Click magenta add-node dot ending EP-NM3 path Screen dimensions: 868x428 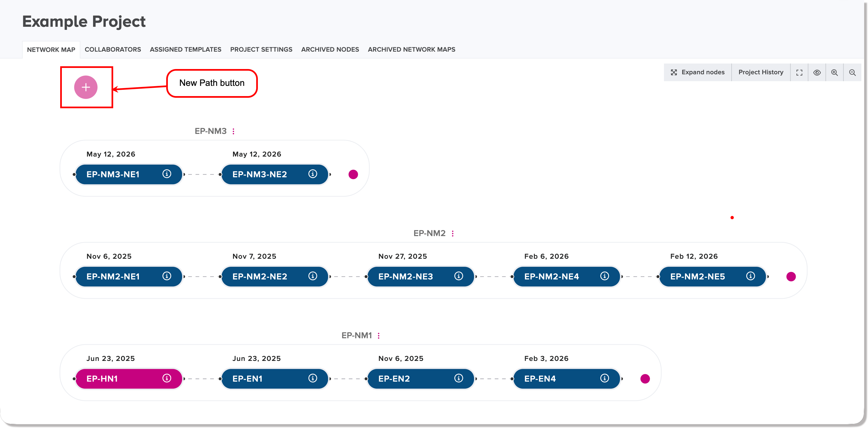(x=353, y=174)
